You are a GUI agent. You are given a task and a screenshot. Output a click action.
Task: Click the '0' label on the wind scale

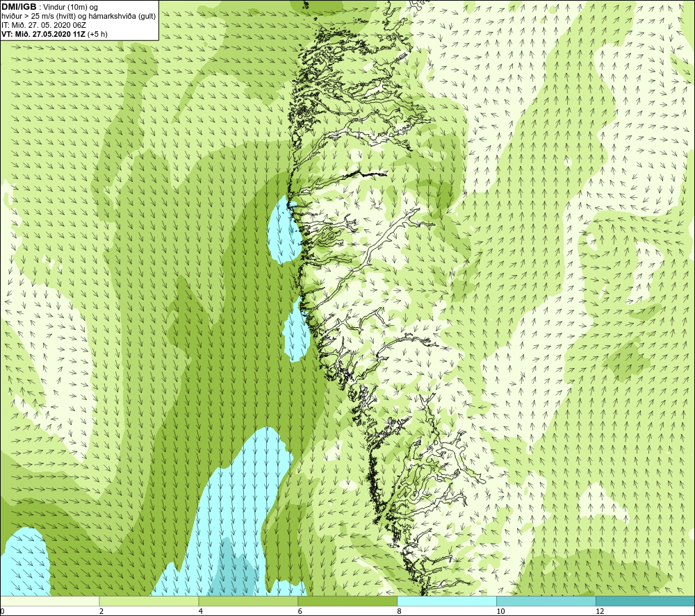[x=3, y=611]
